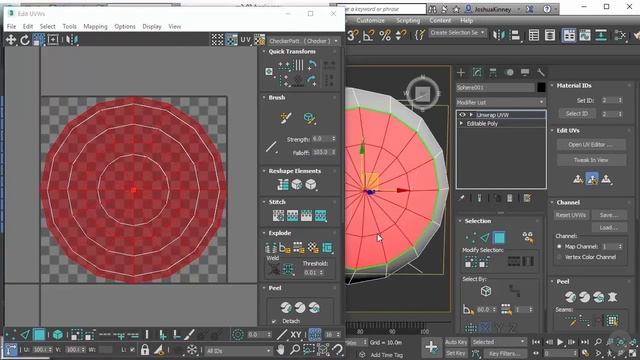Collapse the Quick Transform rollout
The width and height of the screenshot is (640, 360).
(264, 51)
